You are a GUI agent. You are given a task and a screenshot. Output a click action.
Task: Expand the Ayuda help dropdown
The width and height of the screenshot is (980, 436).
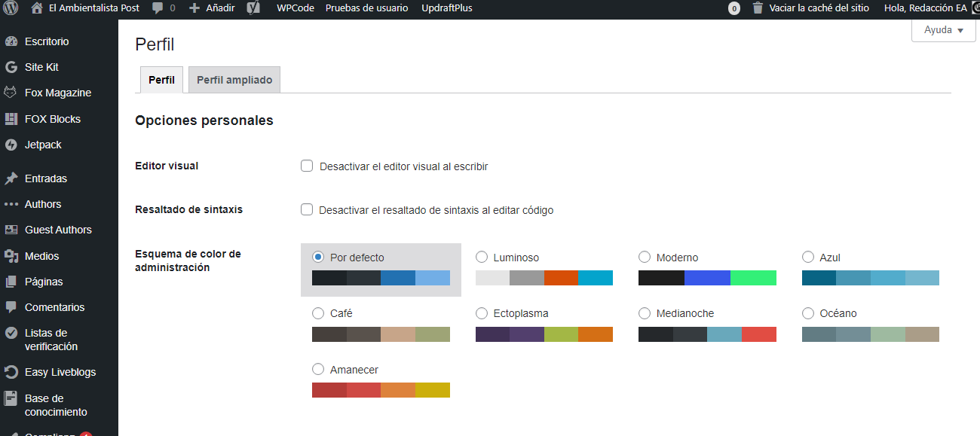tap(943, 30)
